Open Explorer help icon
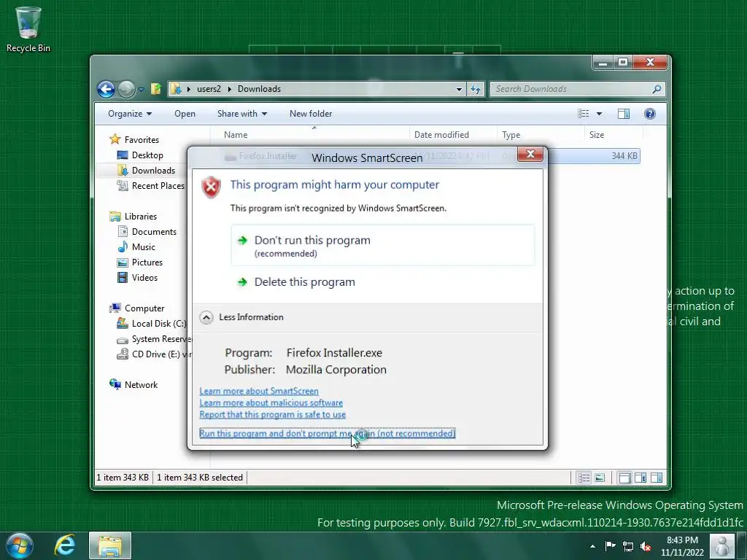Screen dimensions: 747x560 (x=650, y=114)
